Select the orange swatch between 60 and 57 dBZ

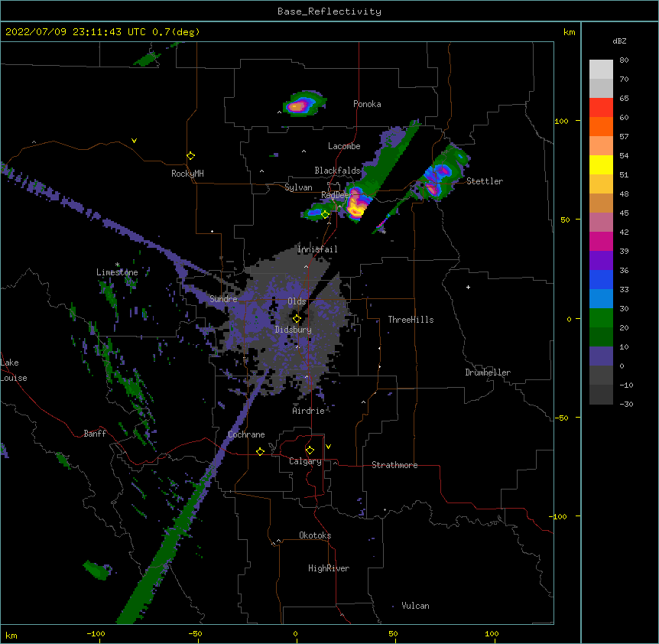click(601, 126)
